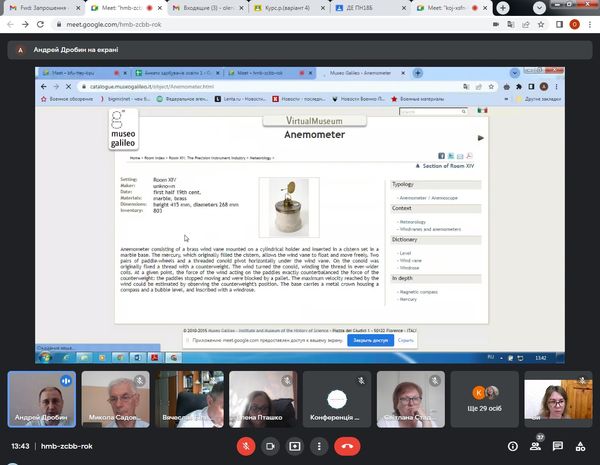The width and height of the screenshot is (600, 465).
Task: Show the participants list panel
Action: [x=535, y=446]
